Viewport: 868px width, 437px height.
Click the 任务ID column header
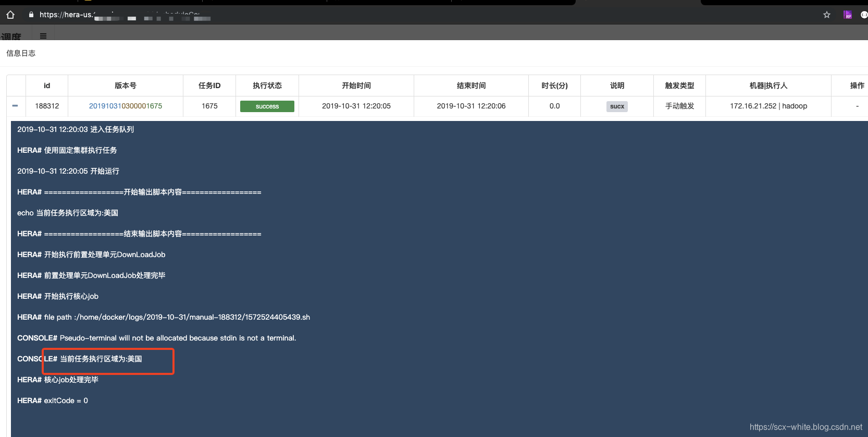pyautogui.click(x=209, y=86)
